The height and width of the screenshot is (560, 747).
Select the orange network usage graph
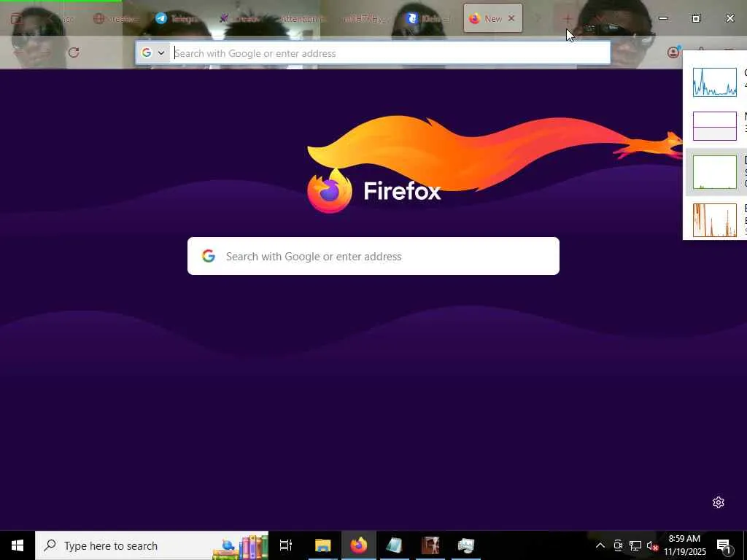pyautogui.click(x=714, y=220)
